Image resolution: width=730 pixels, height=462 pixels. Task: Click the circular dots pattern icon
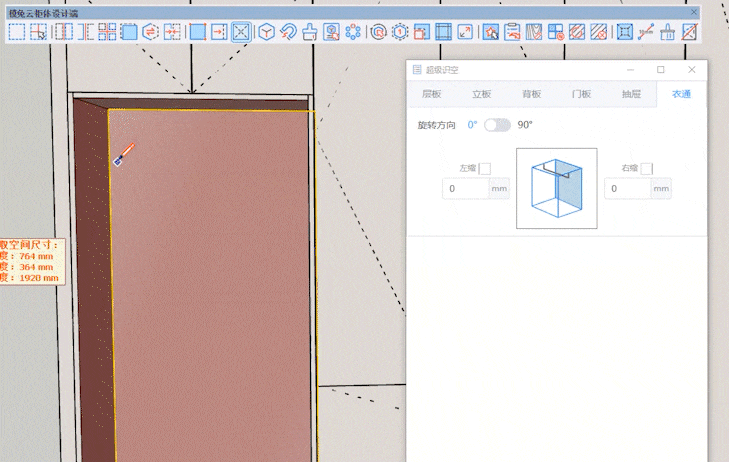[353, 32]
